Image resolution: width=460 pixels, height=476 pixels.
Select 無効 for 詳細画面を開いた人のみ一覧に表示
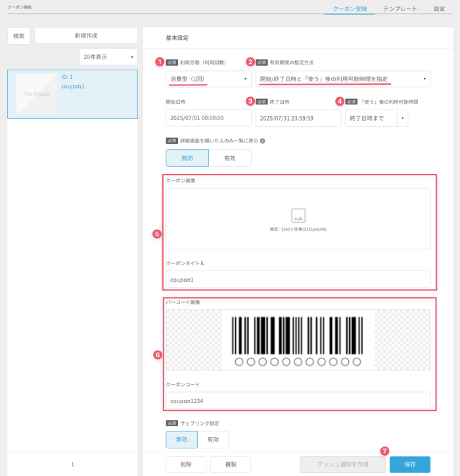tap(187, 158)
